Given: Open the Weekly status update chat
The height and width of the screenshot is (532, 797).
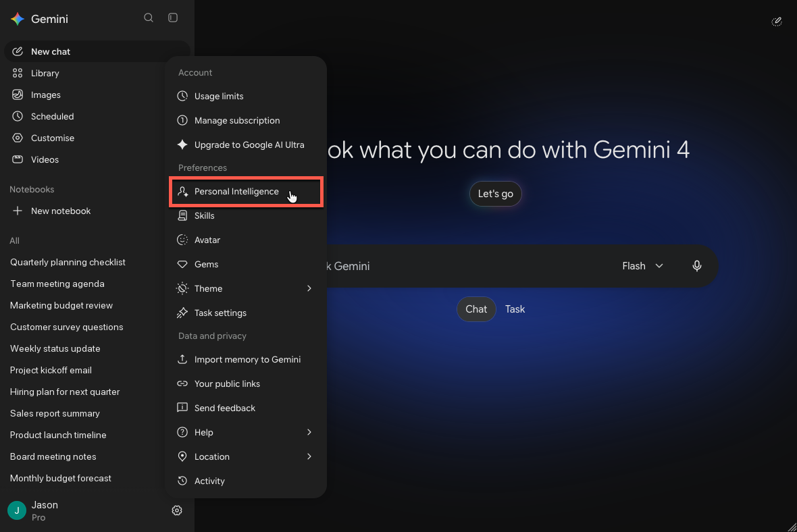Looking at the screenshot, I should 55,348.
